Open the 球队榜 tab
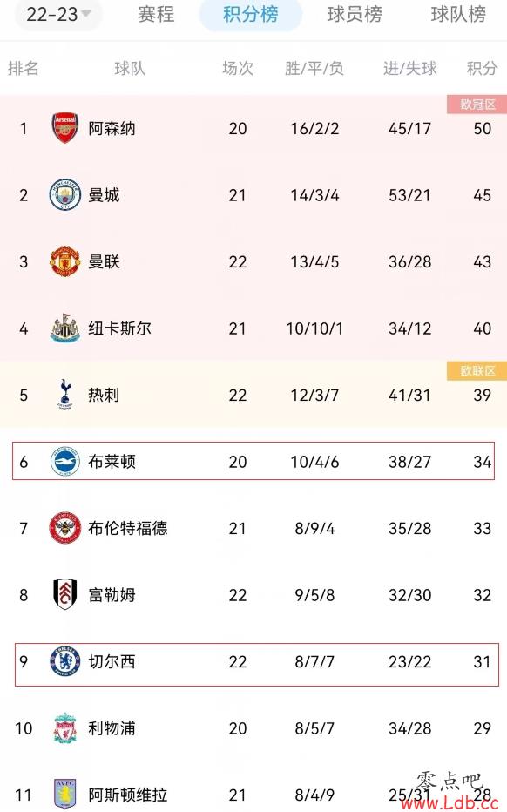Image resolution: width=507 pixels, height=812 pixels. (x=458, y=15)
